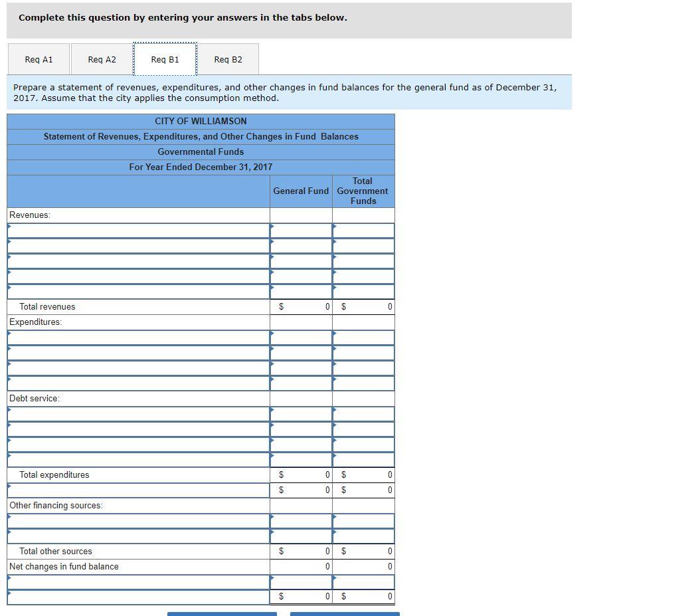Click Total Government Funds cell in fourth revenue row
The width and height of the screenshot is (698, 616).
point(364,276)
